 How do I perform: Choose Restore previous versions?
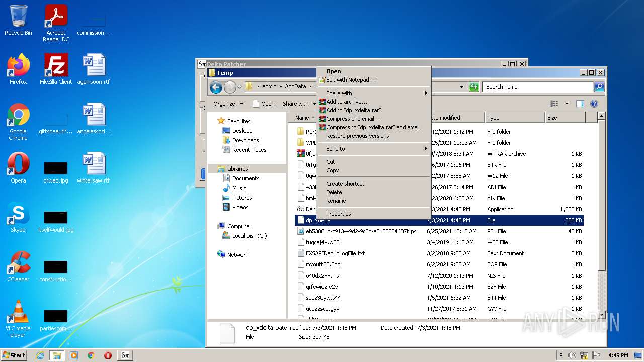click(373, 136)
